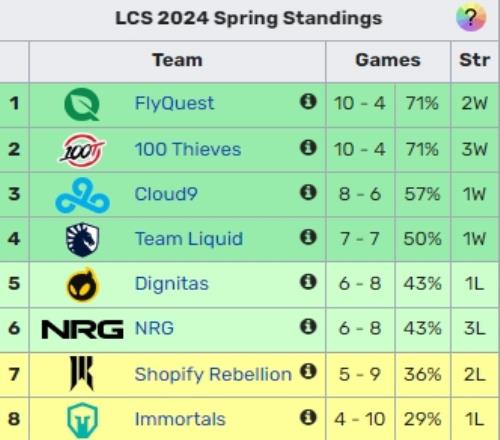Click the Team Liquid horse logo

(x=82, y=239)
